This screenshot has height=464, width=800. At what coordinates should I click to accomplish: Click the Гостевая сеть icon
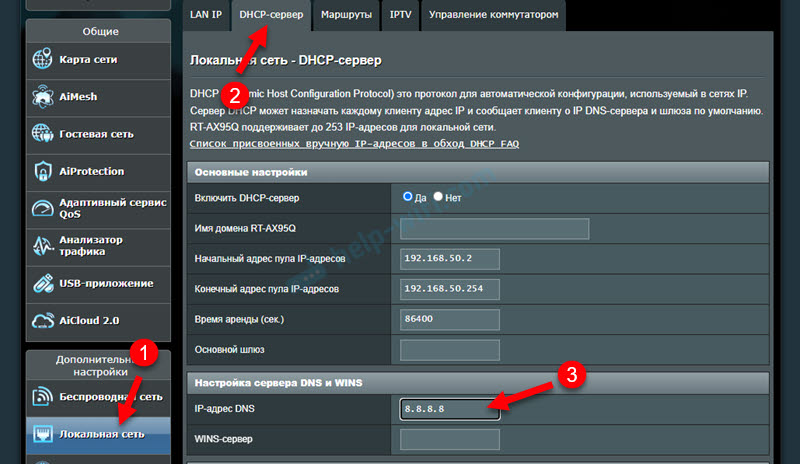[43, 133]
